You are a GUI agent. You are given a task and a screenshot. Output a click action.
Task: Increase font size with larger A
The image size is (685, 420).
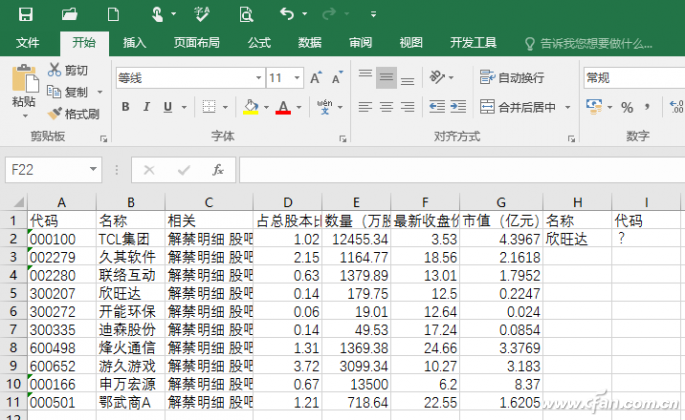click(x=316, y=78)
